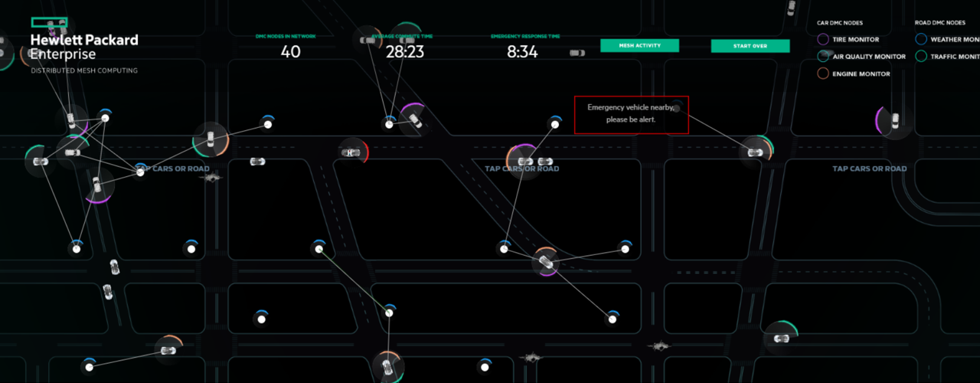This screenshot has height=383, width=980.
Task: Tap the bottom-left road node linked to a car
Action: (90, 367)
